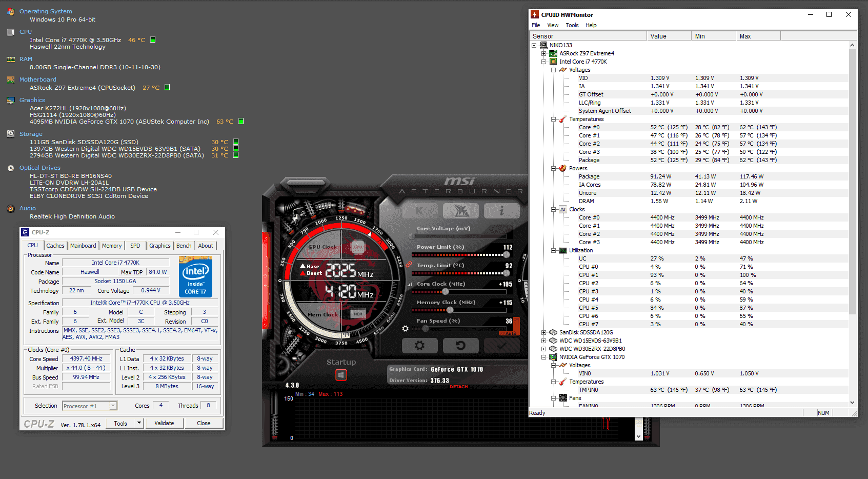Click the thermometer icon beside CPU Temperatures

click(563, 119)
